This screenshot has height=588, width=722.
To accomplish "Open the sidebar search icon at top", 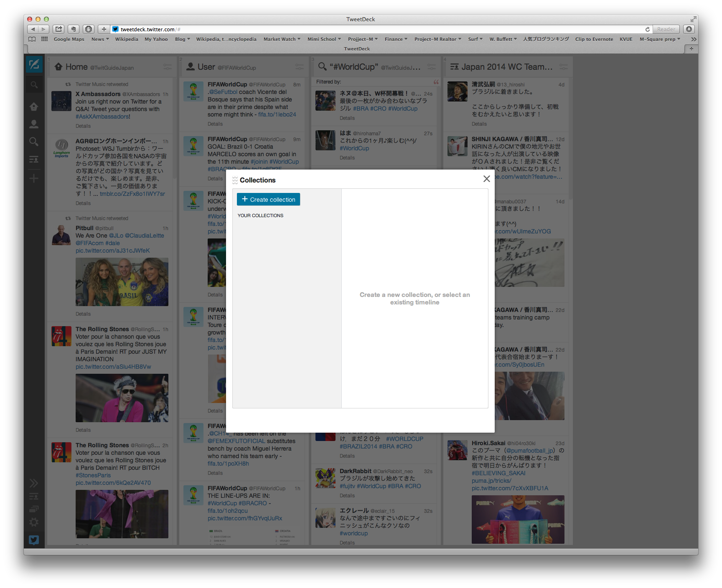I will [x=34, y=85].
